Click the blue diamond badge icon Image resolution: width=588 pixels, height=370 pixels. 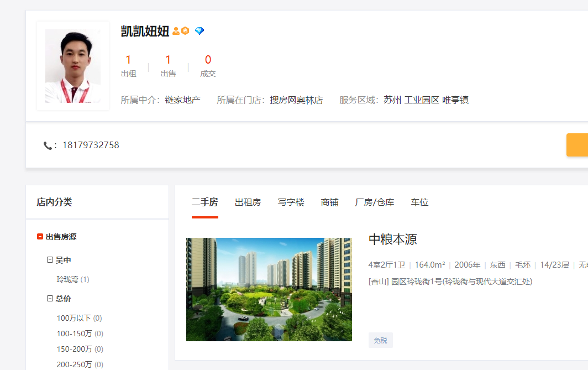tap(200, 31)
